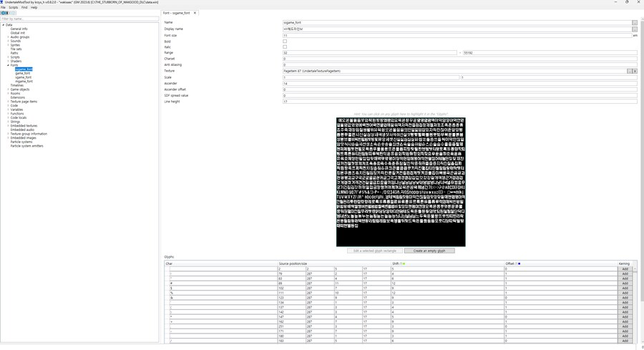Collapse the Fonts tree node

(9, 65)
